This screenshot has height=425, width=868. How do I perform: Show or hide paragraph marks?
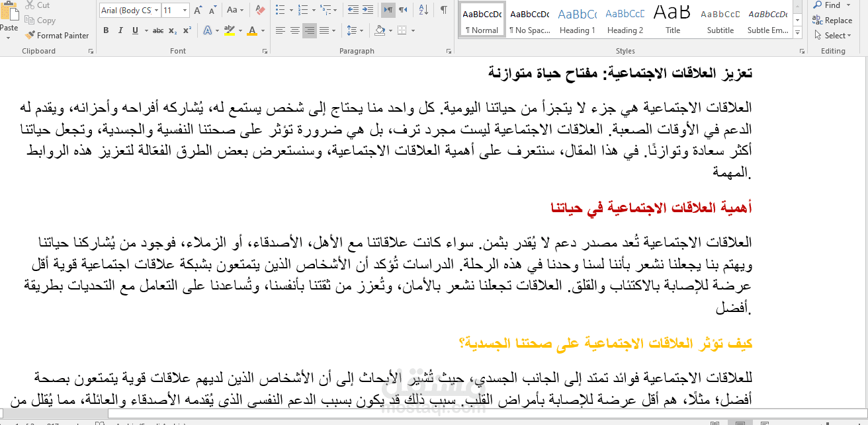[x=444, y=10]
